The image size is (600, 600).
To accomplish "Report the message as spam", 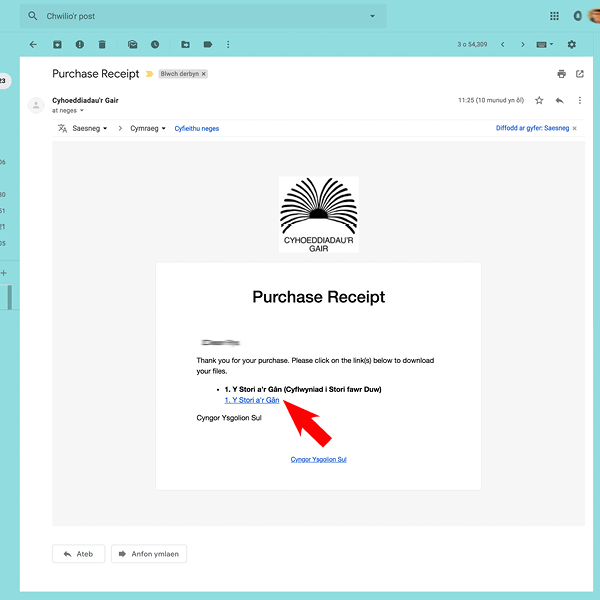I will 79,45.
